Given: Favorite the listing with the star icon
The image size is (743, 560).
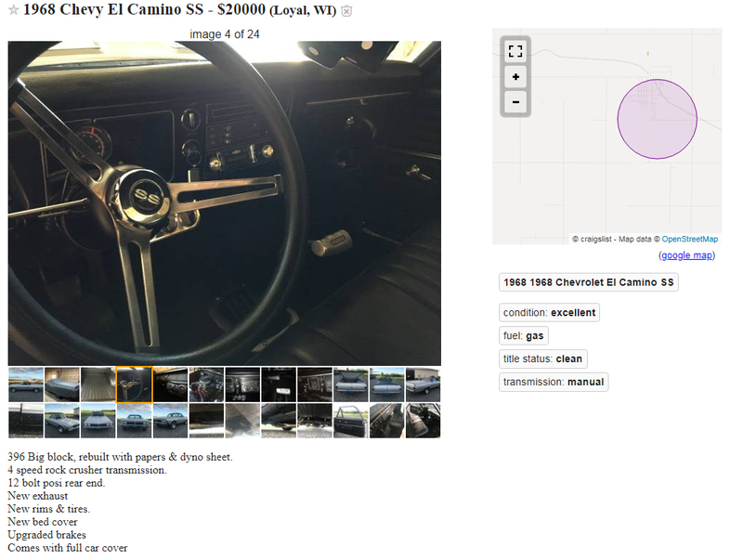Looking at the screenshot, I should tap(13, 10).
